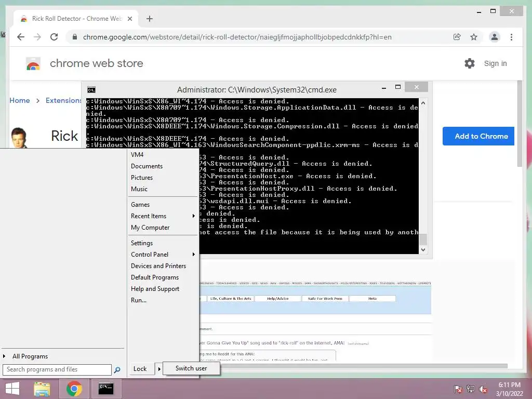Close the Rick Roll Detector tab
532x399 pixels.
[x=129, y=19]
